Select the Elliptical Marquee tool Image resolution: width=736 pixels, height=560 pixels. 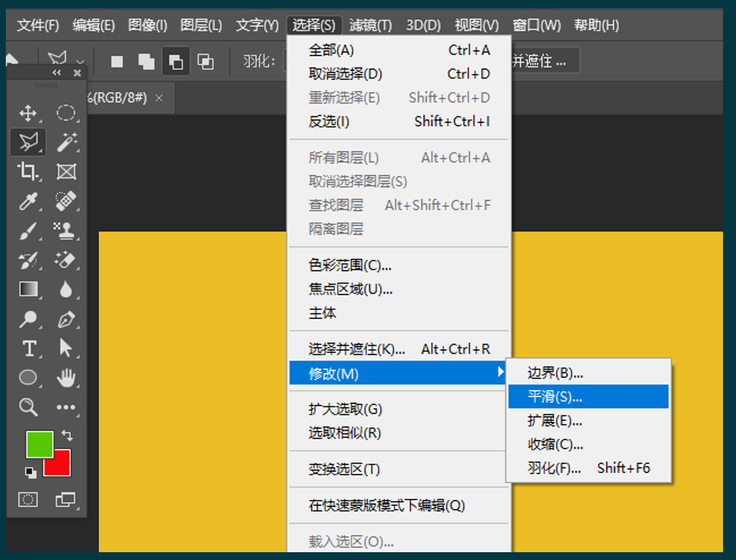tap(66, 114)
